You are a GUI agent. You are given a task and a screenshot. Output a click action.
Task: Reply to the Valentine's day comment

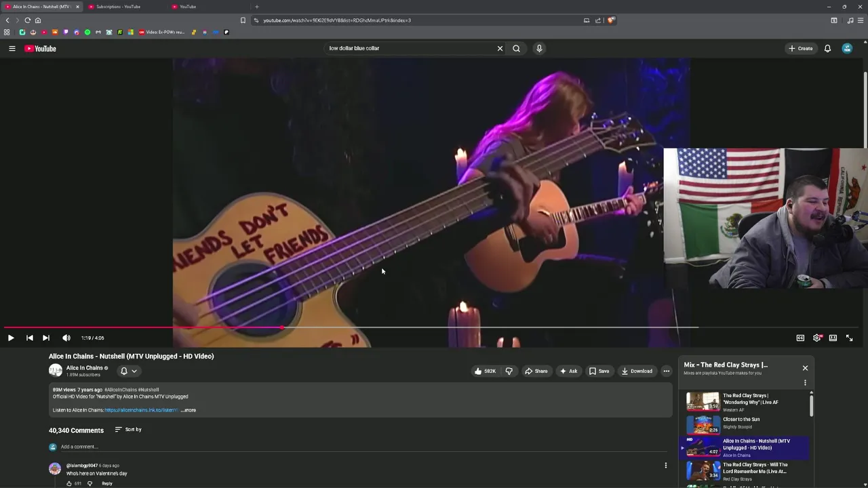(x=106, y=483)
